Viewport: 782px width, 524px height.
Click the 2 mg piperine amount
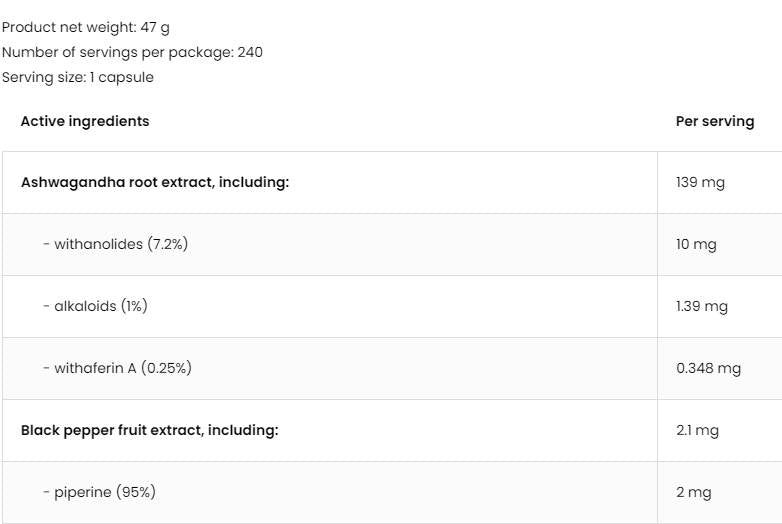(x=693, y=492)
